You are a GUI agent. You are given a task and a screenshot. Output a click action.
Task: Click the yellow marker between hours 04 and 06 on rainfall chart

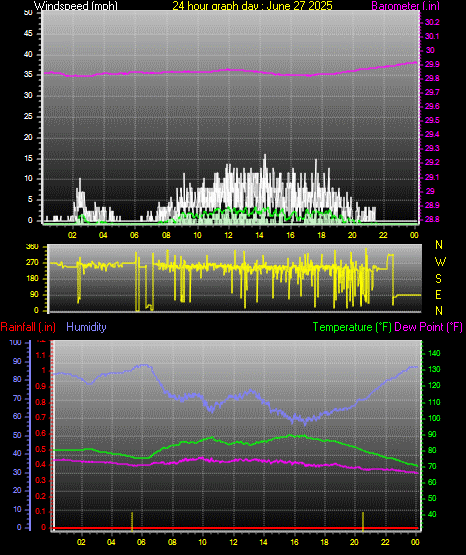tap(132, 521)
